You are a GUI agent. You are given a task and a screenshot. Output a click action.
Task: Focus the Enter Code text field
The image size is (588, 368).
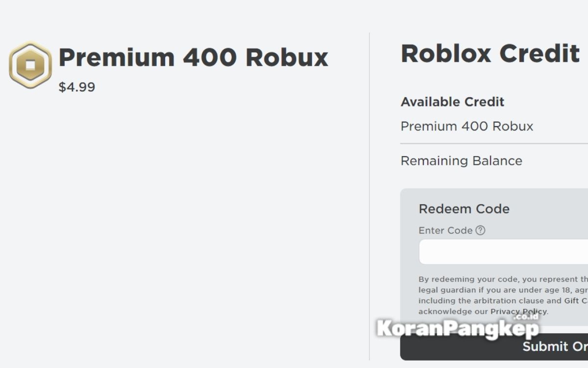coord(503,252)
